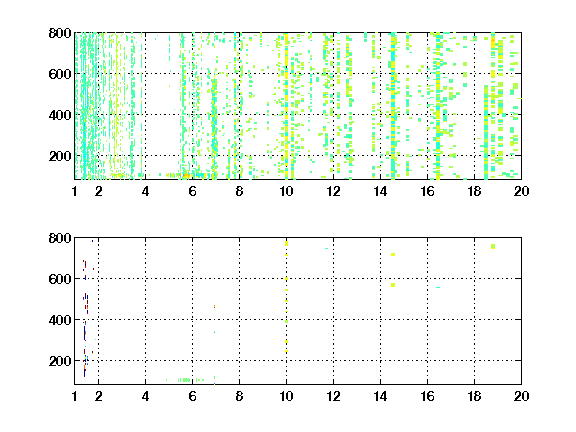This screenshot has height=432, width=576.
Task: Select x-axis label 4 of upper plot
Action: pos(145,191)
